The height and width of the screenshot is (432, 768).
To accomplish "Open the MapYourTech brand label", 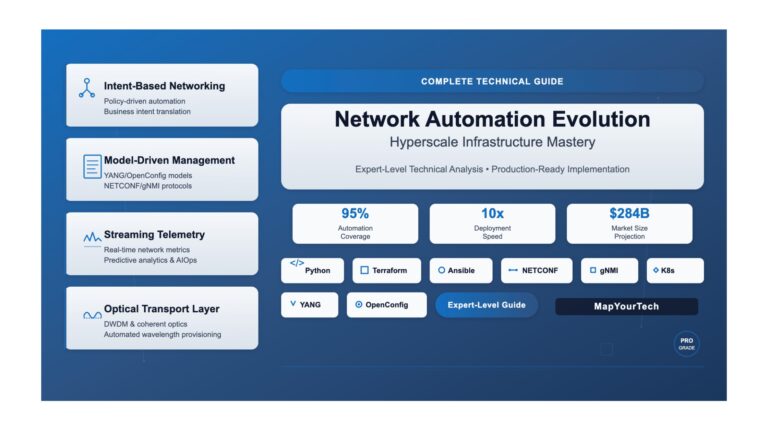I will [x=626, y=306].
